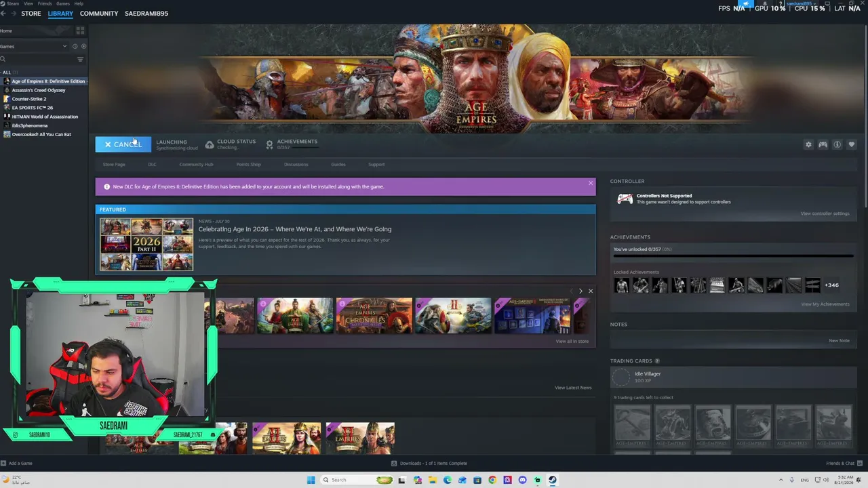Viewport: 868px width, 488px height.
Task: Switch to the COMMUNITY tab
Action: (x=99, y=14)
